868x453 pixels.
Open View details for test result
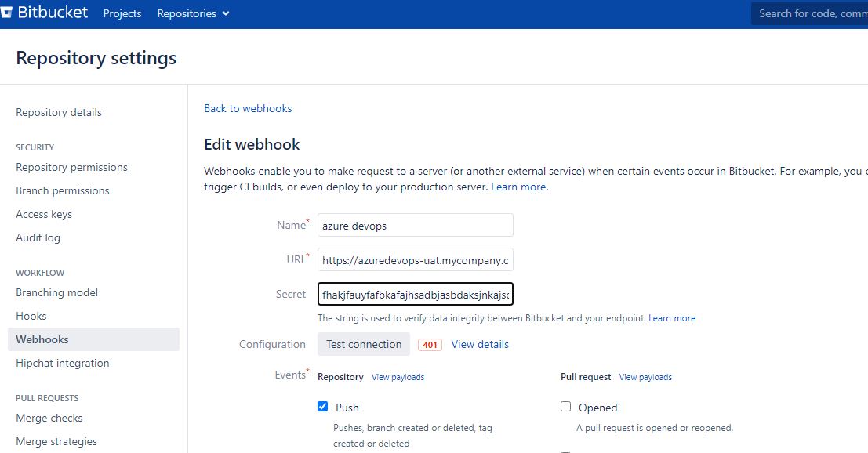coord(480,344)
